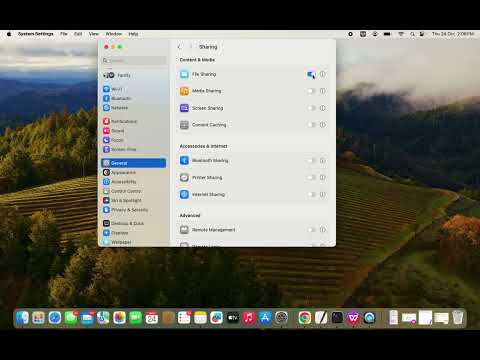Enable the Internet Sharing switch
Viewport: 480px width, 360px height.
click(311, 194)
